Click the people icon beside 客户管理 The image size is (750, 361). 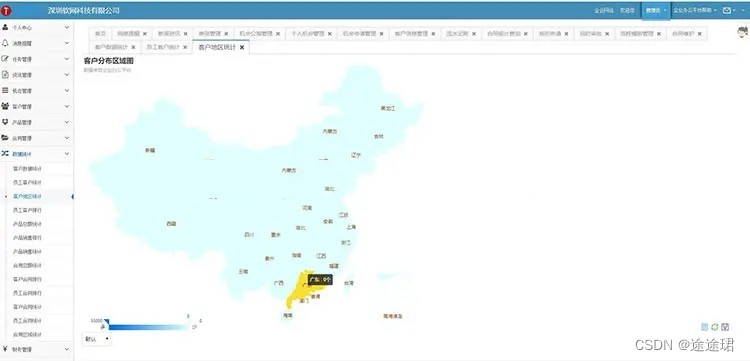(x=5, y=106)
